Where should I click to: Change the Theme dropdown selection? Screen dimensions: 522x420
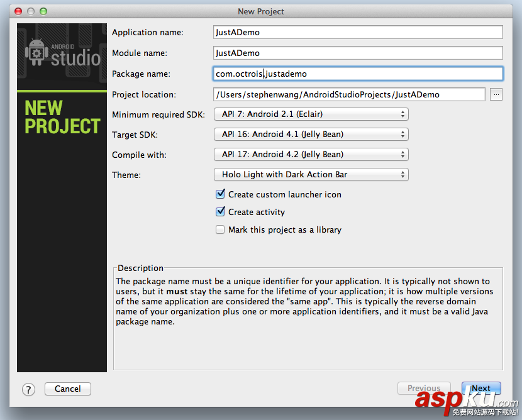pyautogui.click(x=311, y=174)
